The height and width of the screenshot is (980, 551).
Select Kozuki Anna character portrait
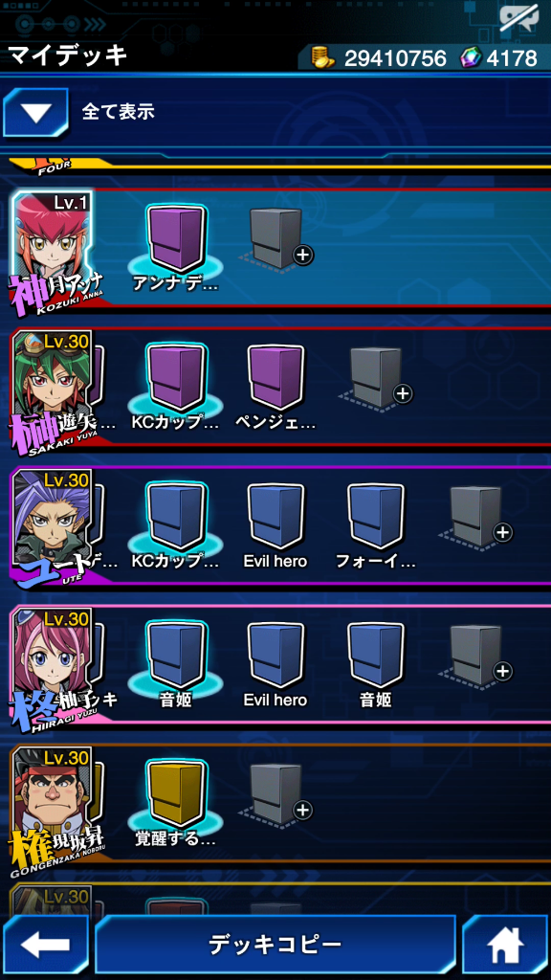pyautogui.click(x=53, y=247)
